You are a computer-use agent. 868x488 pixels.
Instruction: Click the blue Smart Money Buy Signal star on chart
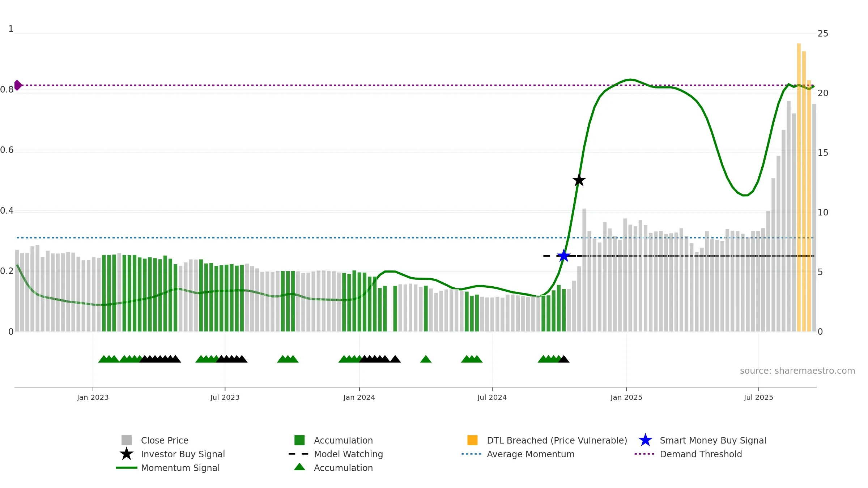pos(563,256)
